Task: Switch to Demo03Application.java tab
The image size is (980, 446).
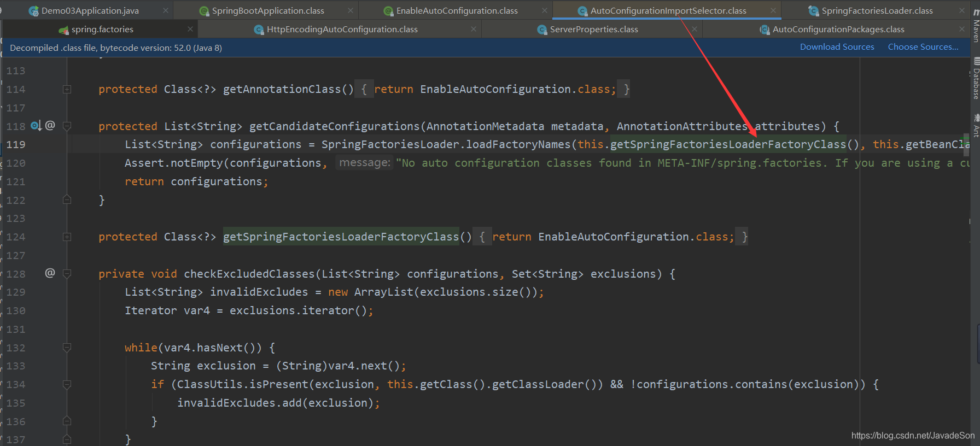Action: (x=90, y=10)
